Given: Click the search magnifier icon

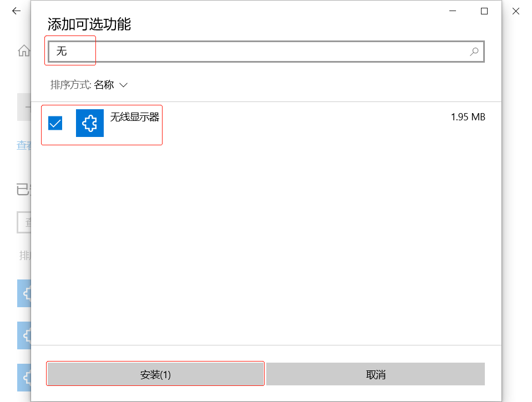Looking at the screenshot, I should [x=474, y=51].
